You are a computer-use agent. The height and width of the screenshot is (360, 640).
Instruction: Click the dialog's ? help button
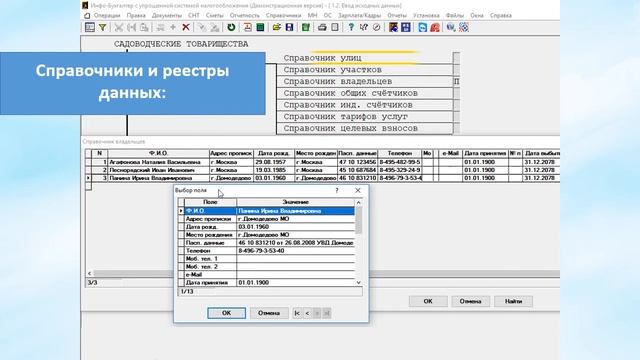[x=337, y=191]
